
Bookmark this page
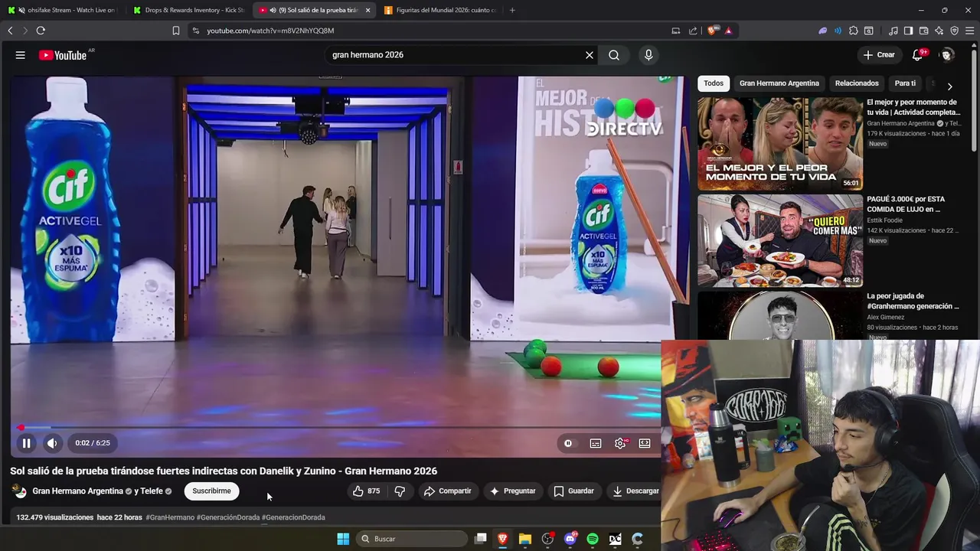[176, 31]
